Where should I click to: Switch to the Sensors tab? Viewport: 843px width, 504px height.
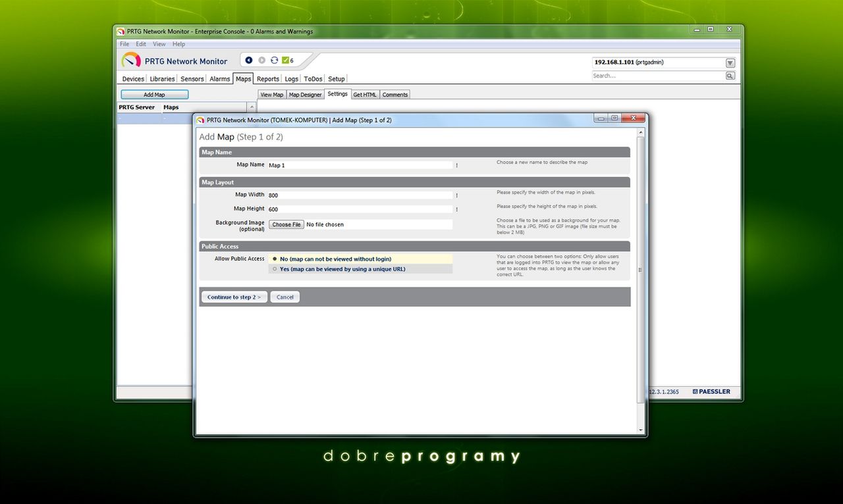tap(192, 79)
